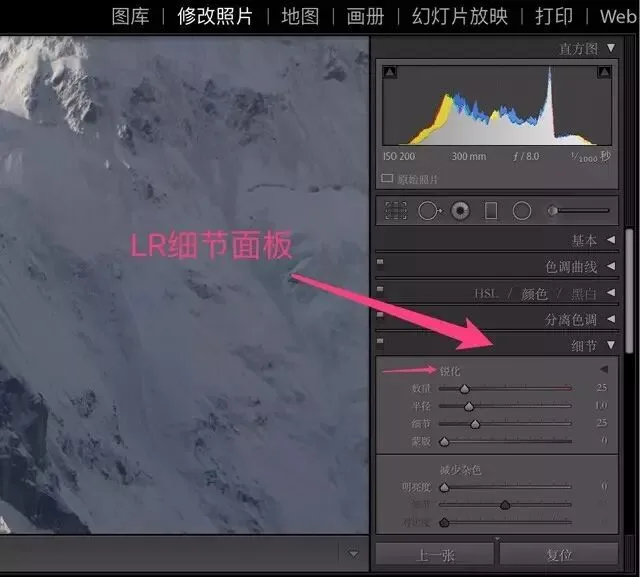The height and width of the screenshot is (577, 640).
Task: Select the Graduated Filter tool
Action: click(491, 211)
